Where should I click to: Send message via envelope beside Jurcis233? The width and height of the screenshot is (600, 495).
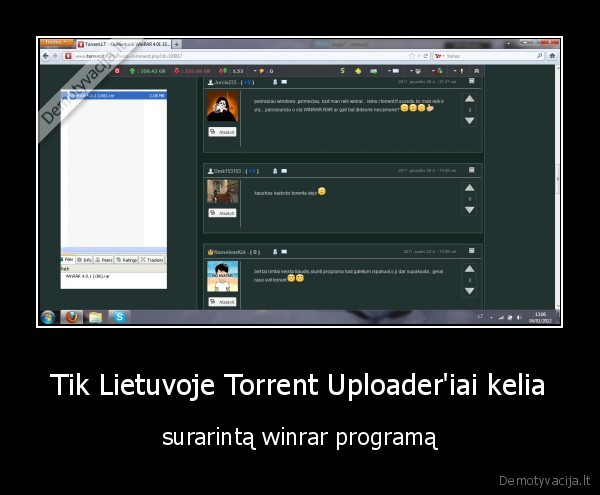[x=284, y=82]
